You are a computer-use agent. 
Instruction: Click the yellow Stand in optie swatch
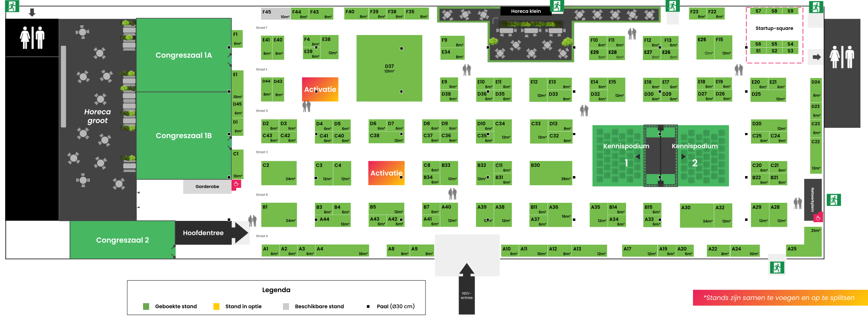click(216, 306)
